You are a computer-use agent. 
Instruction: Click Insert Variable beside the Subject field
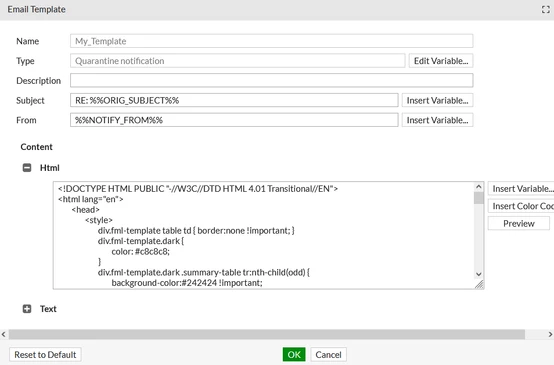(x=437, y=100)
